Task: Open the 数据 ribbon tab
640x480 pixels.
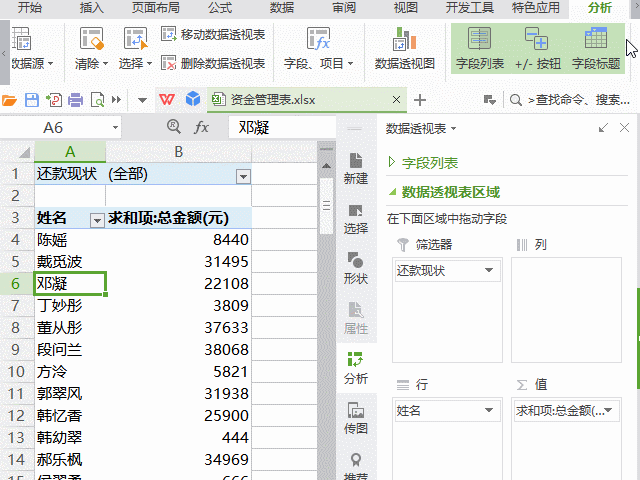Action: [282, 8]
